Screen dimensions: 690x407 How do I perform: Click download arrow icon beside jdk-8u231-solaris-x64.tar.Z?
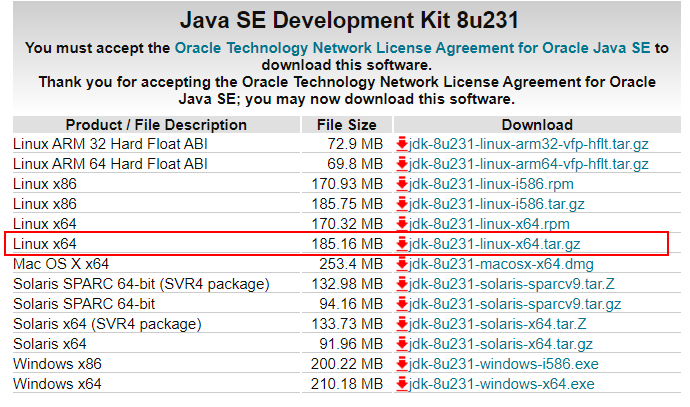click(x=402, y=324)
